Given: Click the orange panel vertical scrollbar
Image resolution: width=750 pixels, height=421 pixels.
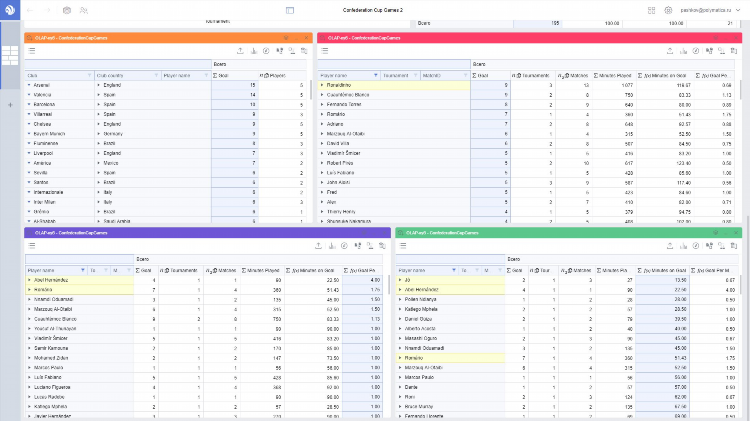Looking at the screenshot, I should click(x=311, y=91).
